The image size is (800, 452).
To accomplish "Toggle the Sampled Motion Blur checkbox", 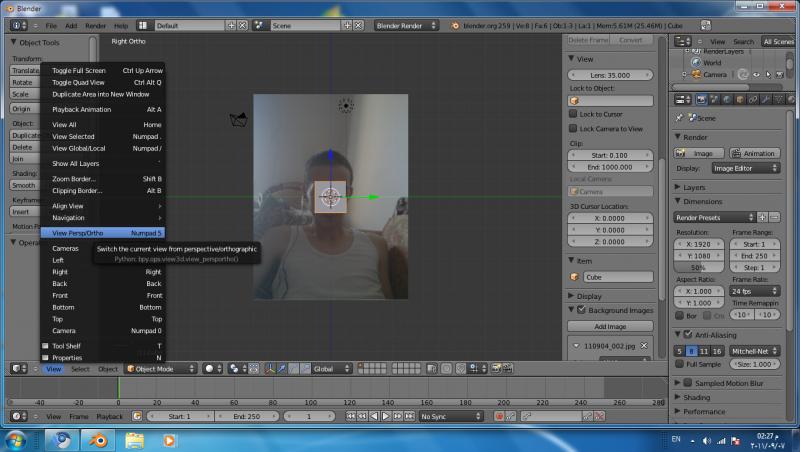I will (688, 383).
